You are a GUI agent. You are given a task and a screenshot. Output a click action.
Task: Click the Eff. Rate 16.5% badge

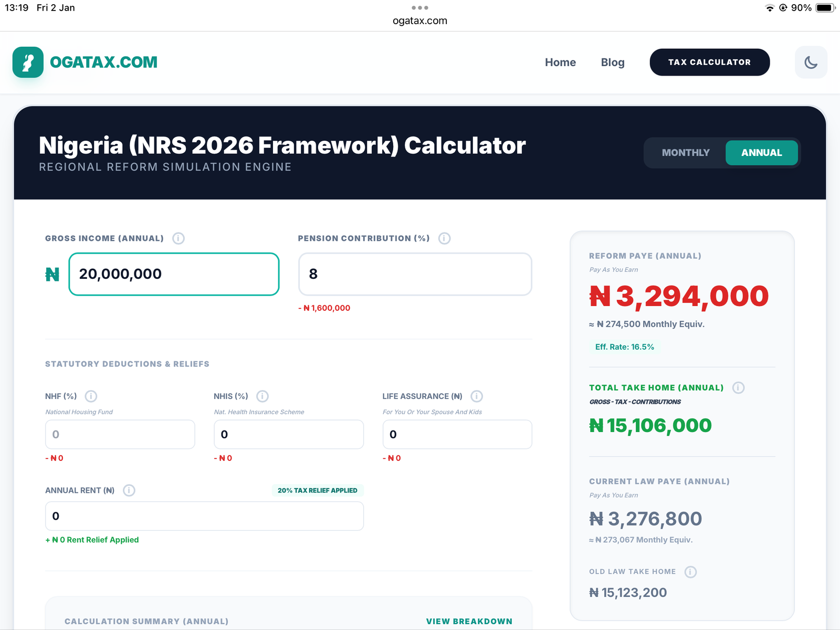point(625,347)
